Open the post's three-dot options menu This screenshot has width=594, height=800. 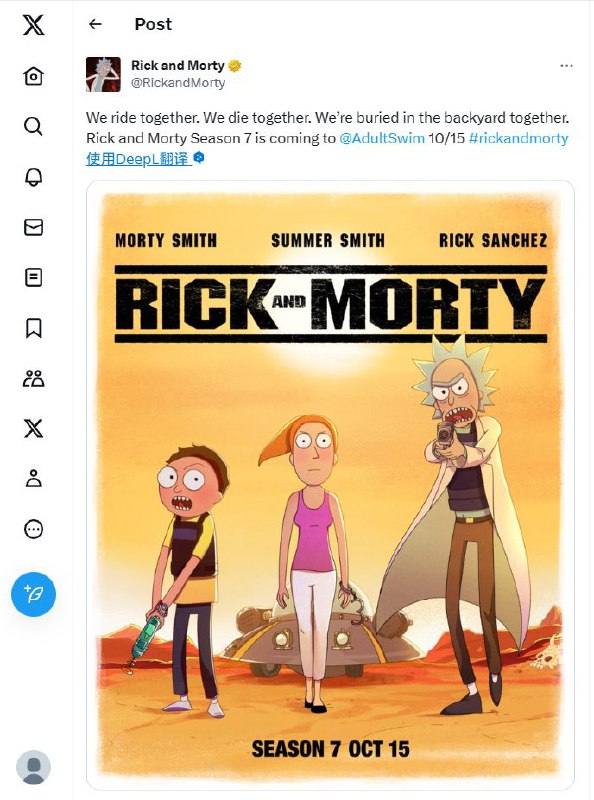566,66
